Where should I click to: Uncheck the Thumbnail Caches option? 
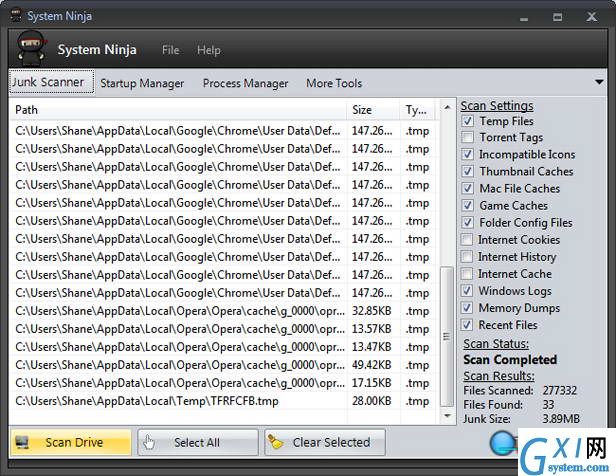point(467,171)
